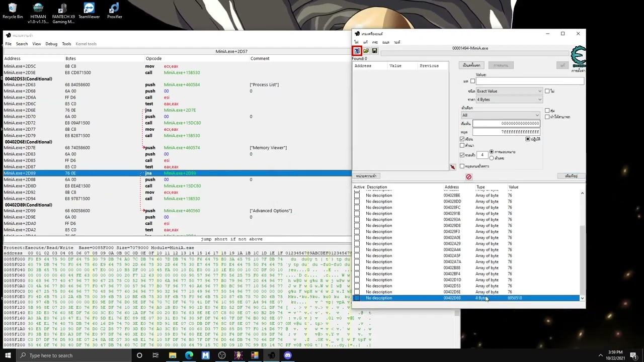Click the Previous column header in found list
The image size is (644, 362).
point(433,66)
